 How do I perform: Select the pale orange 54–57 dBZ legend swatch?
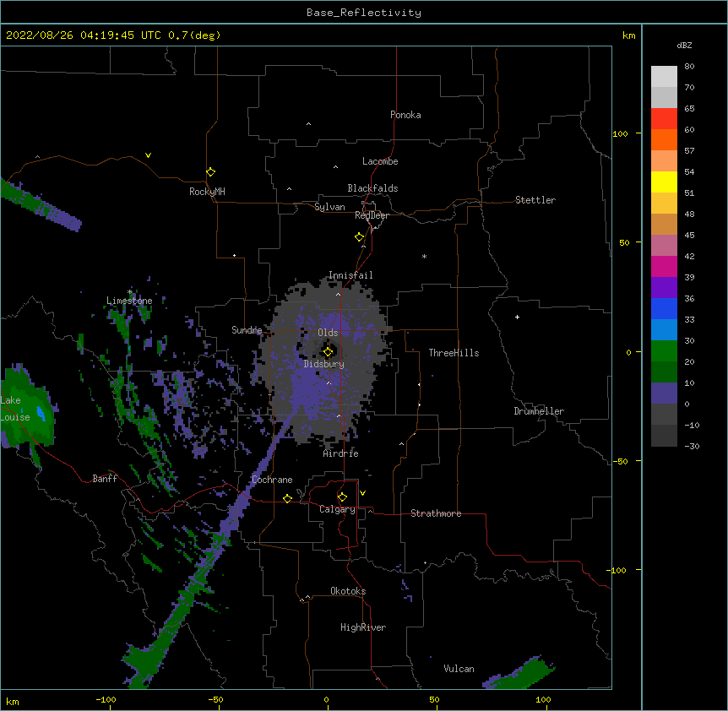pos(664,161)
